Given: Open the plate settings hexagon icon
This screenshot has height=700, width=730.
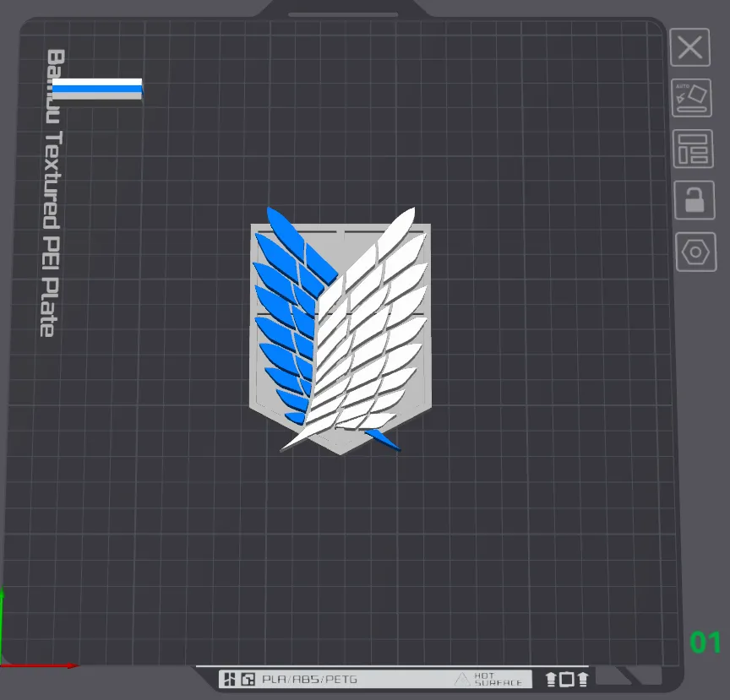Looking at the screenshot, I should click(696, 252).
